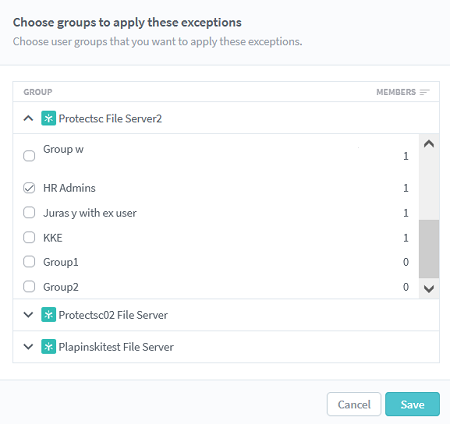This screenshot has width=450, height=424.
Task: Check the Group w checkbox
Action: [x=29, y=156]
